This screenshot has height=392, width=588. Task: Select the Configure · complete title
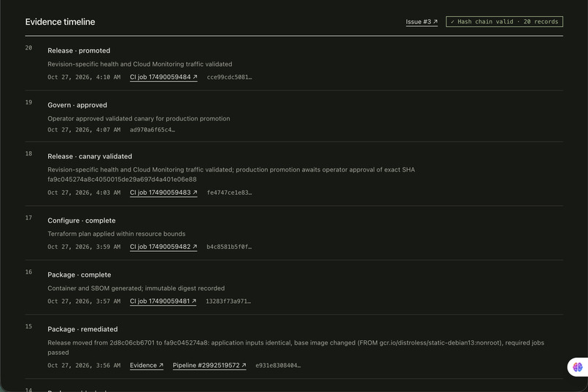82,220
